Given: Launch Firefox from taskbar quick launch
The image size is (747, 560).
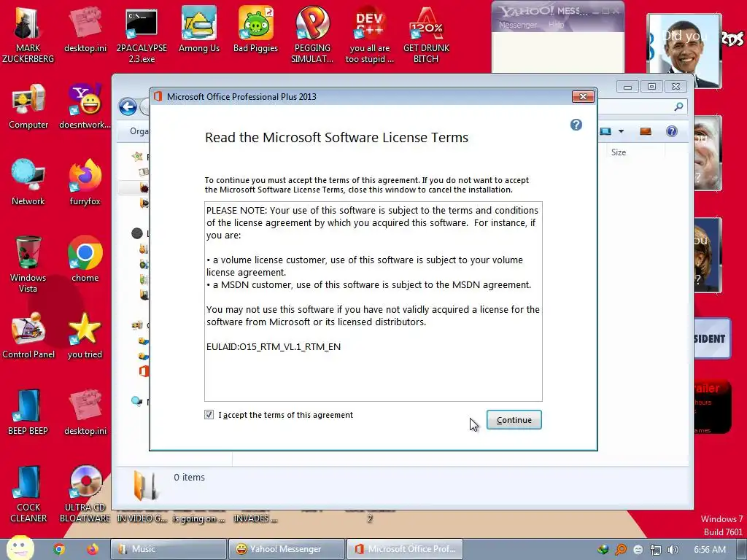Looking at the screenshot, I should point(93,549).
